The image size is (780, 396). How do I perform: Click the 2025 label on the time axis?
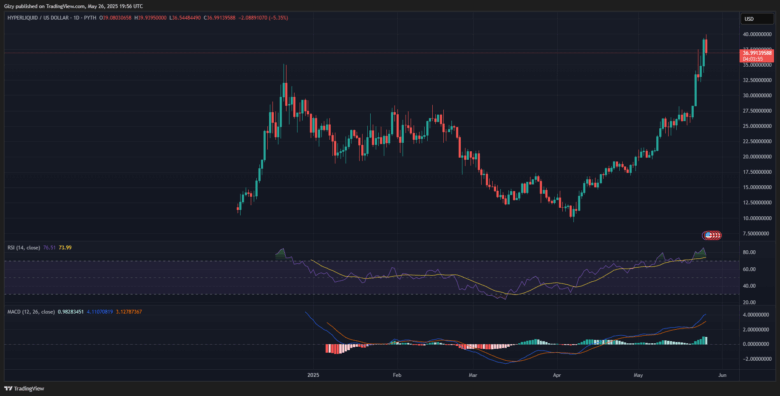point(312,374)
